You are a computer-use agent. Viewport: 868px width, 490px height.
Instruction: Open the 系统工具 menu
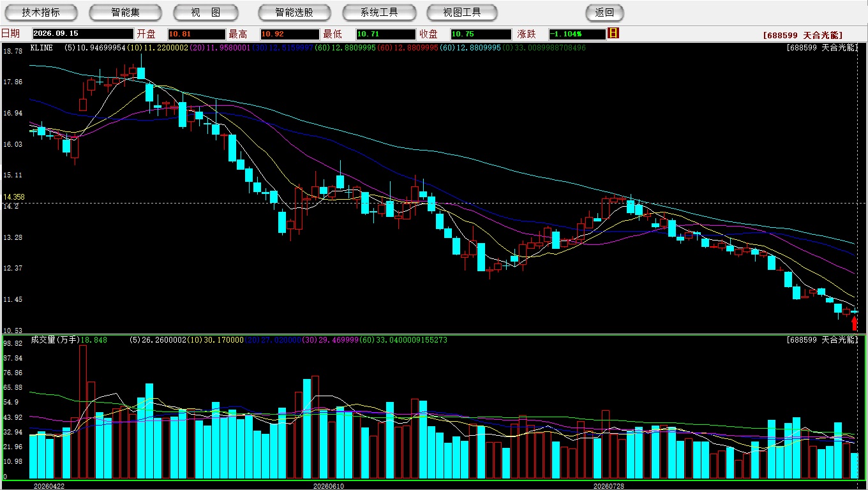pos(379,12)
